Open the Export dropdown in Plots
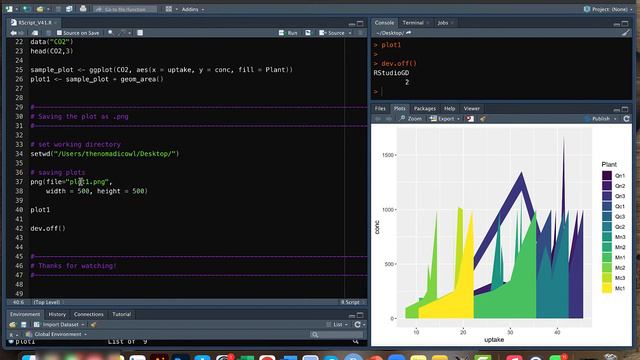Viewport: 640px width, 360px height. [x=445, y=119]
